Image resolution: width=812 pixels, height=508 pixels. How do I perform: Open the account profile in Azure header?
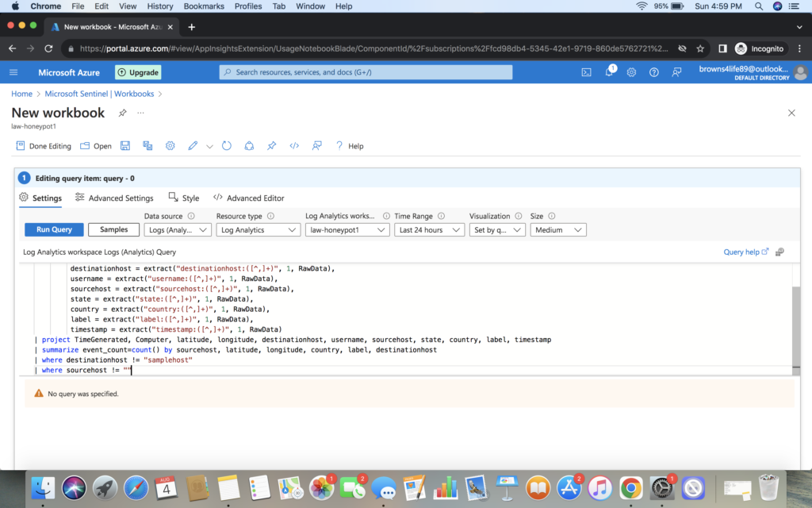[x=753, y=72]
